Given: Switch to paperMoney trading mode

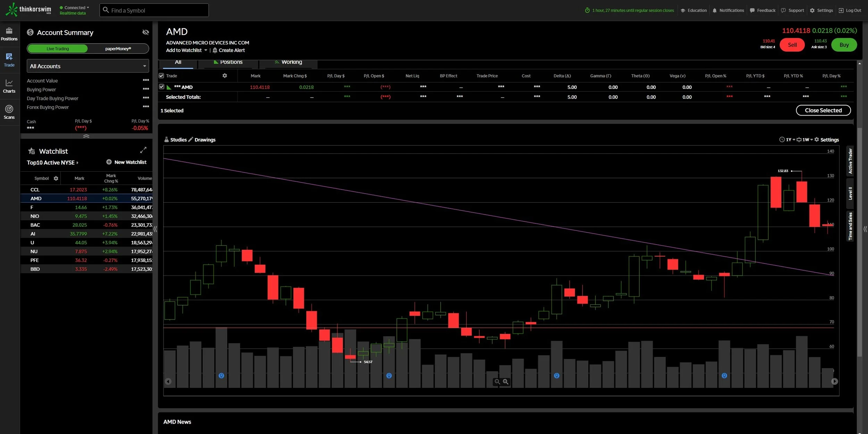Looking at the screenshot, I should point(118,49).
